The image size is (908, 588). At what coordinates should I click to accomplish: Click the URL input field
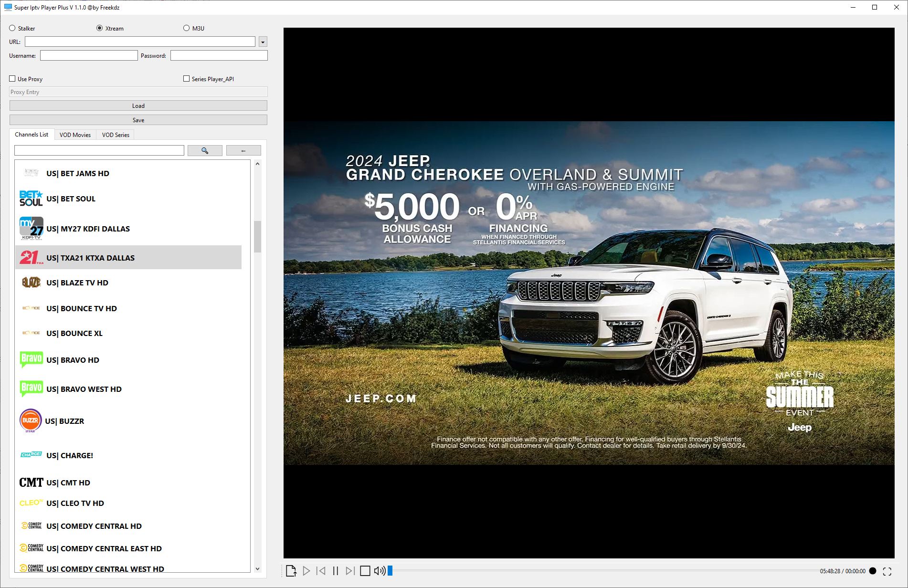pos(140,42)
